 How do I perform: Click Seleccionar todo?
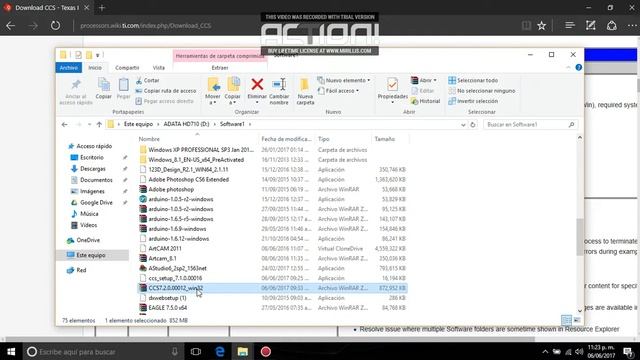click(x=473, y=80)
